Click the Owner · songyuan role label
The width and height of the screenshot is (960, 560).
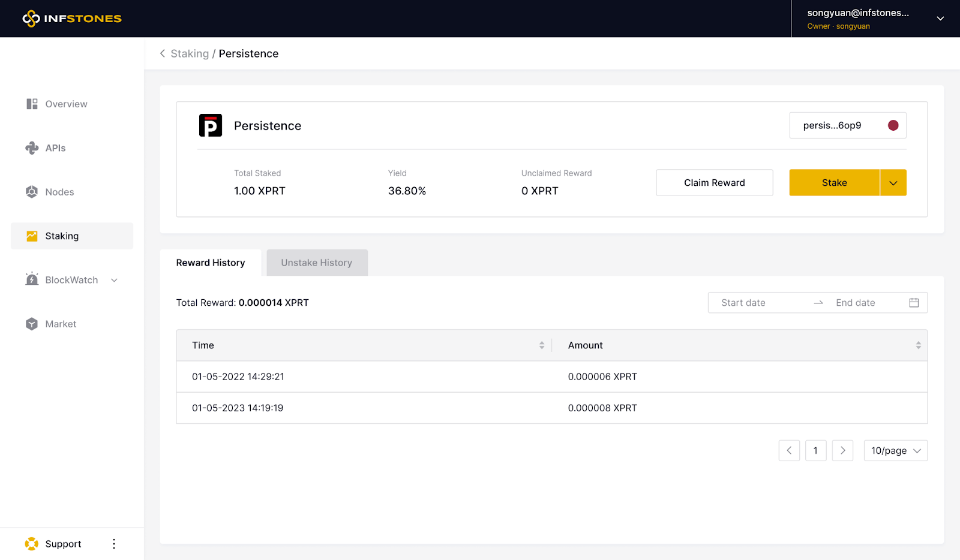[838, 26]
